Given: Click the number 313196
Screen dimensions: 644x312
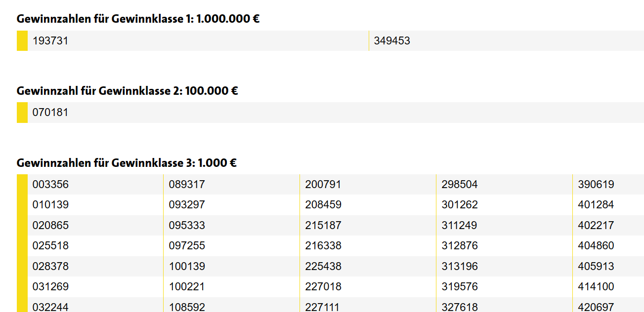Looking at the screenshot, I should pyautogui.click(x=460, y=267).
